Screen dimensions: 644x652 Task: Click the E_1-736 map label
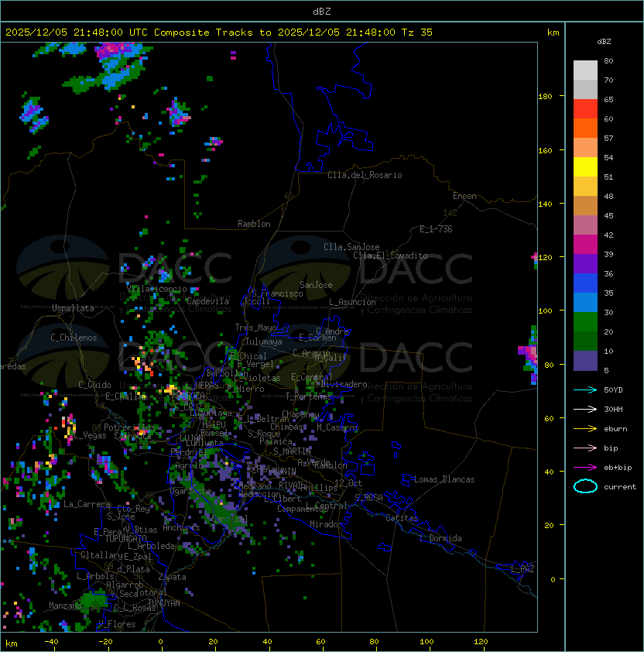pos(436,229)
